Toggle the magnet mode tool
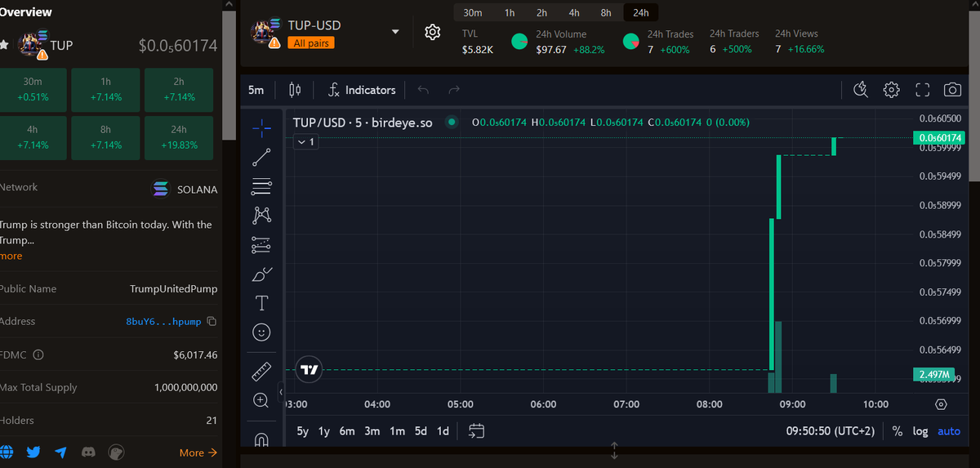 pos(261,439)
